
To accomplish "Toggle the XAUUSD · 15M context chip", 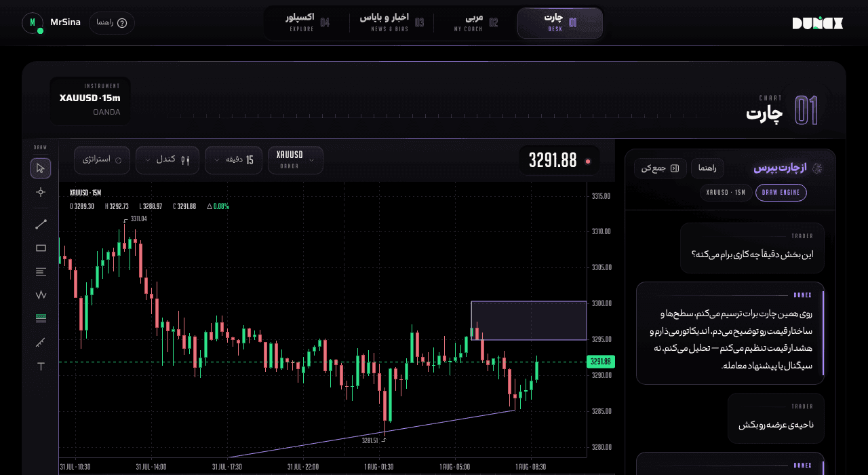I will point(726,193).
